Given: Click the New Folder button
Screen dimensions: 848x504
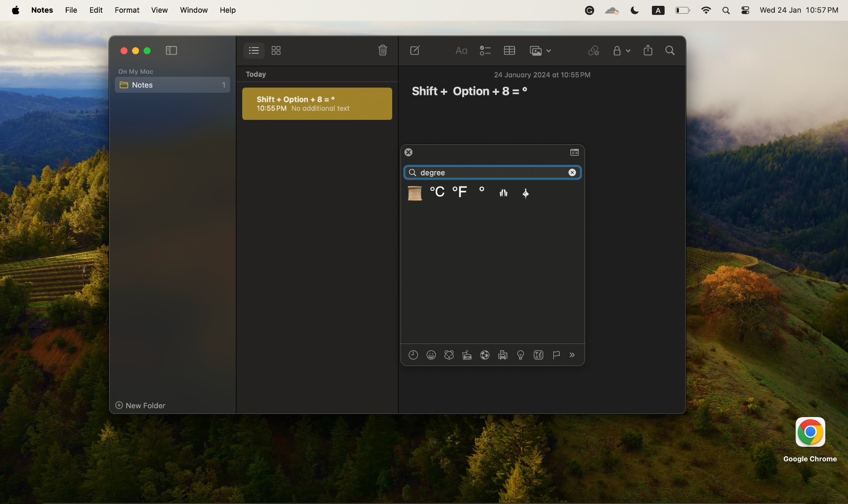Looking at the screenshot, I should [x=140, y=405].
